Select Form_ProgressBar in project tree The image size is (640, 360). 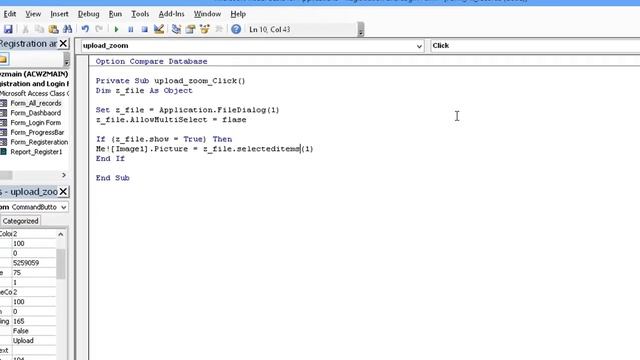click(x=37, y=133)
